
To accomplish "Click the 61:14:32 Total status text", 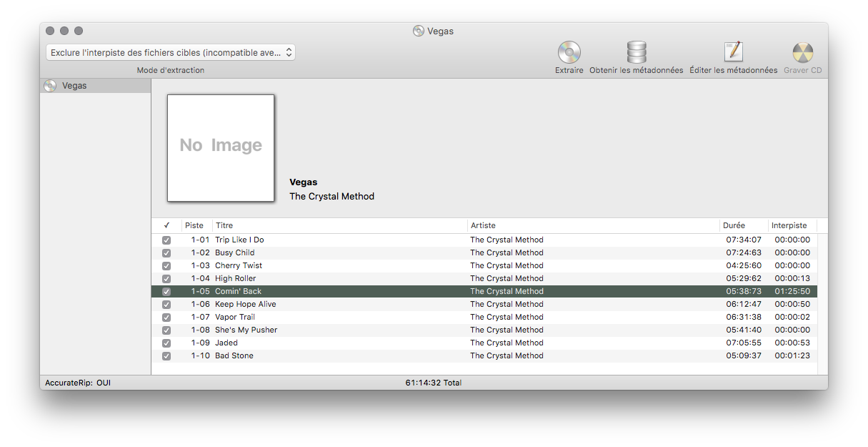I will 434,383.
